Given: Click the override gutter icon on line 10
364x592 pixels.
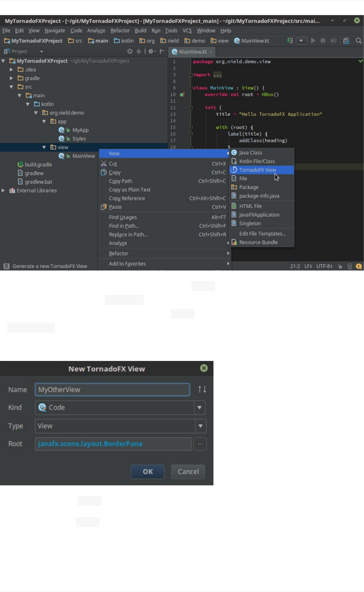Looking at the screenshot, I should click(x=182, y=95).
